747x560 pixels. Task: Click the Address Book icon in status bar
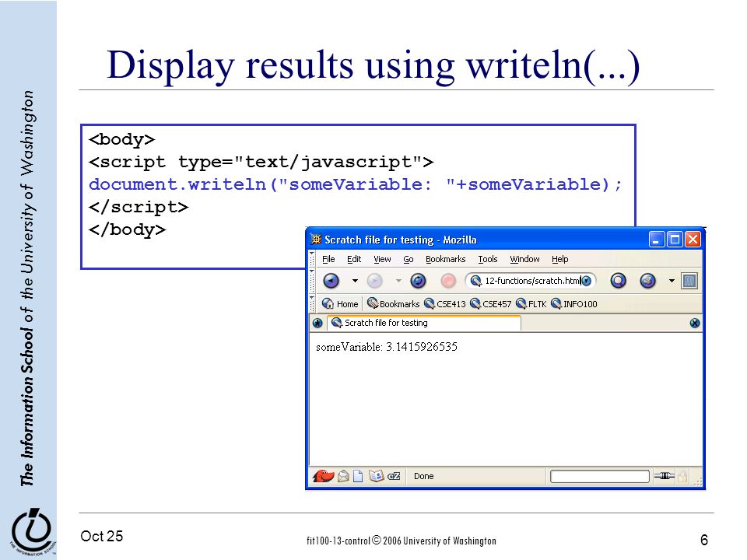pos(377,476)
